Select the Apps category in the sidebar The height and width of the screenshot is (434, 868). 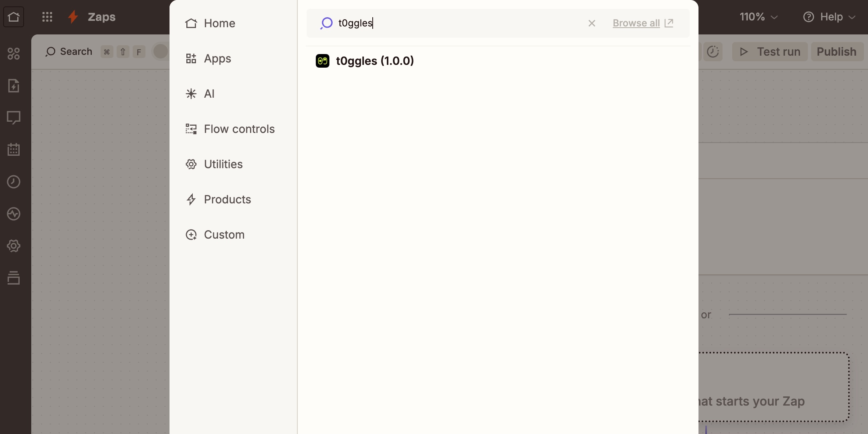coord(218,58)
